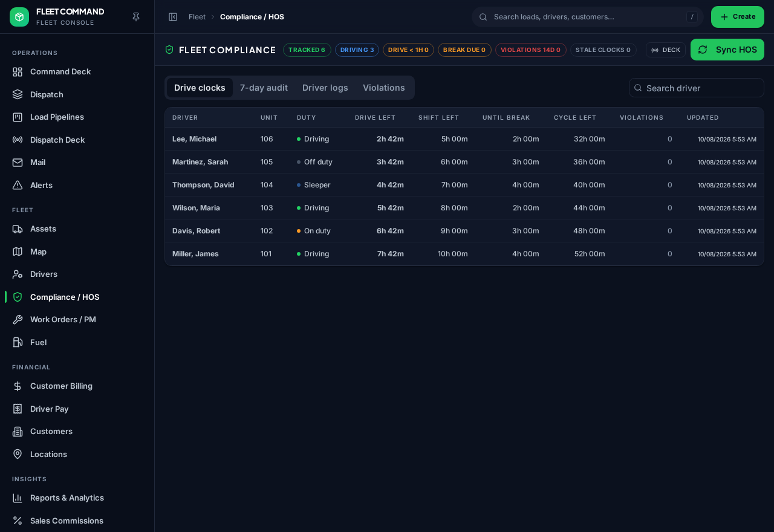Select Compliance / HOS sidebar item

click(x=77, y=297)
